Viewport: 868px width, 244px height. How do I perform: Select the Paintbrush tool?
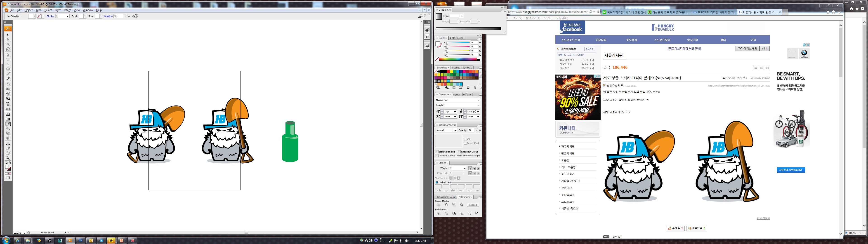(8, 74)
